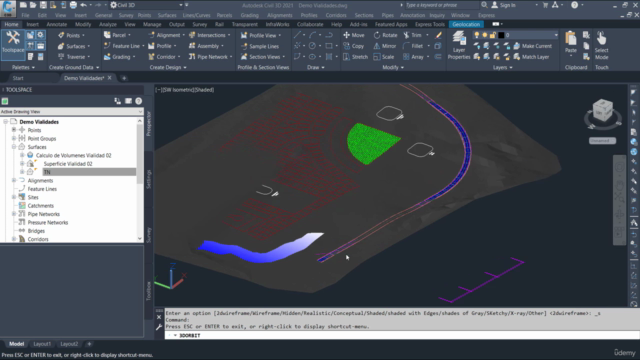Switch to the Model tab
Screen dimensions: 640x360
pyautogui.click(x=16, y=344)
